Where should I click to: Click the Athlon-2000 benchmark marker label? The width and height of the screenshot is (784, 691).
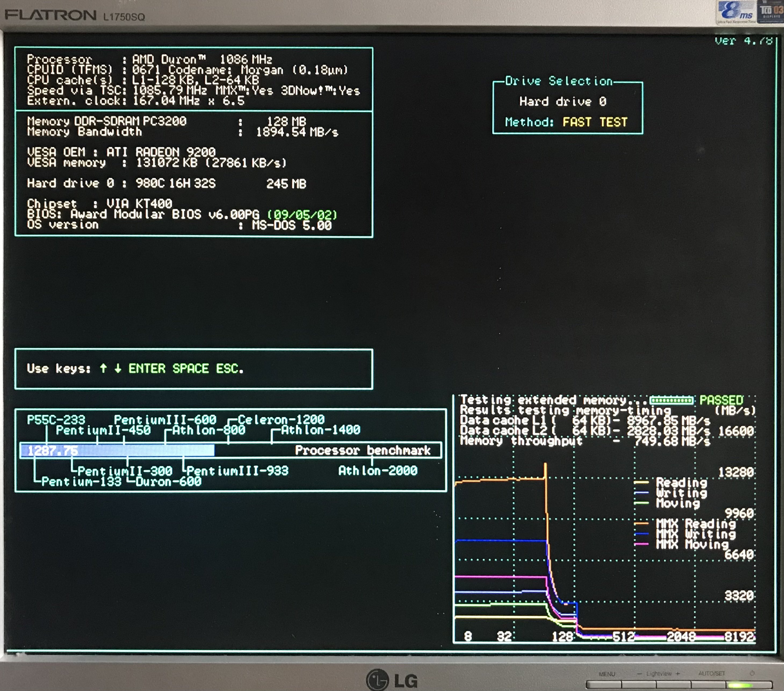[x=377, y=471]
